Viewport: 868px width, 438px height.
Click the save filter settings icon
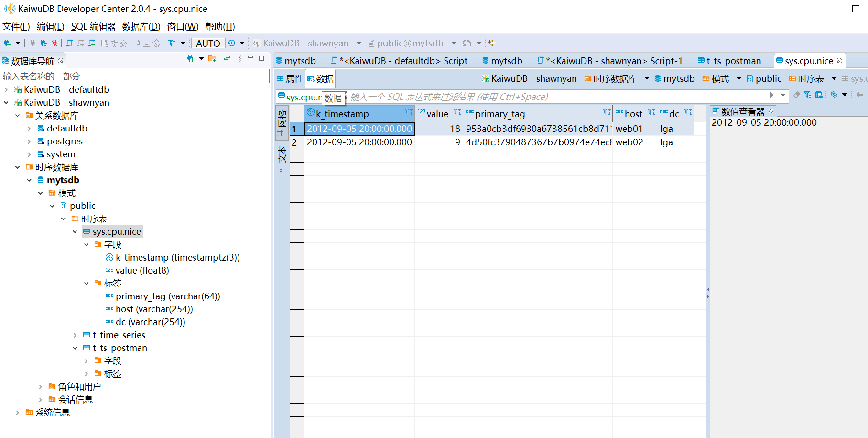click(x=819, y=95)
